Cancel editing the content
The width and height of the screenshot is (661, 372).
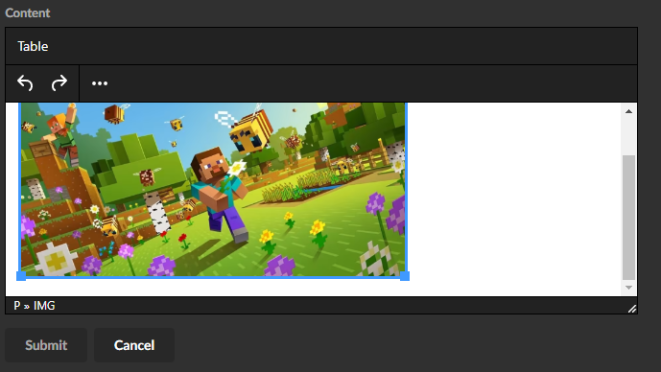(x=134, y=345)
